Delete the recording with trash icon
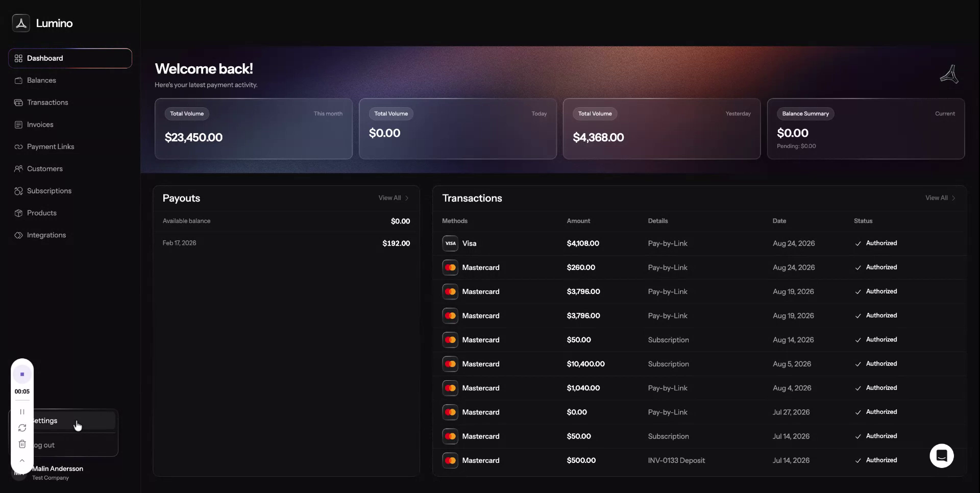This screenshot has height=493, width=980. coord(22,444)
